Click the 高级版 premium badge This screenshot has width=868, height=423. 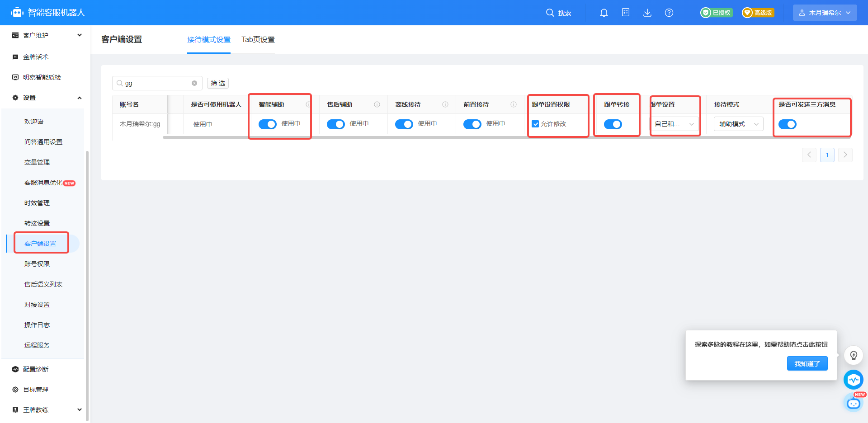[758, 13]
